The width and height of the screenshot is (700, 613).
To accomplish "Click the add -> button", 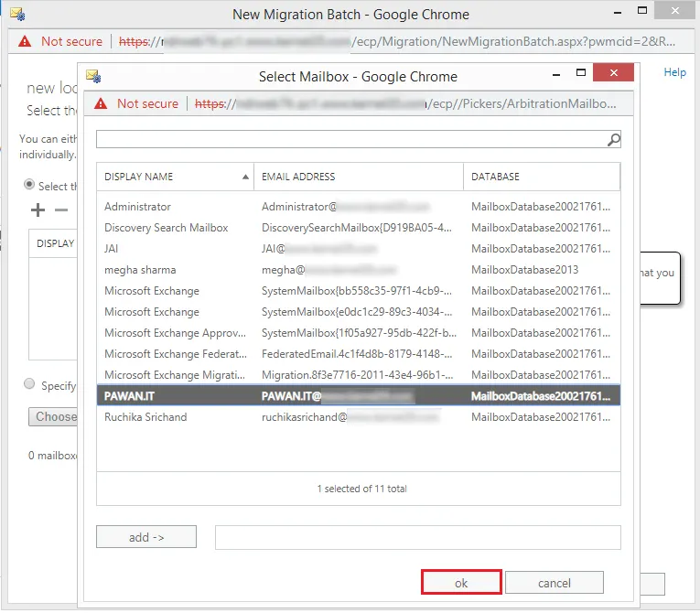I will point(146,537).
